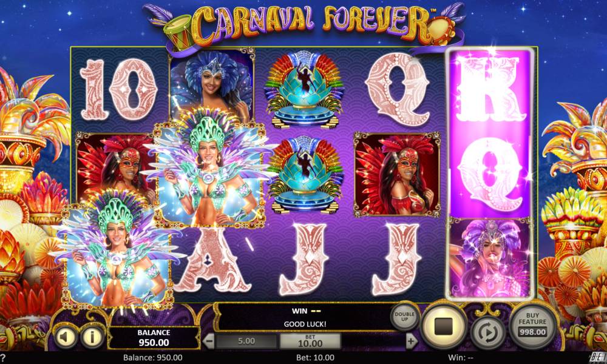Decrease bet with the minus arrow

pos(208,341)
